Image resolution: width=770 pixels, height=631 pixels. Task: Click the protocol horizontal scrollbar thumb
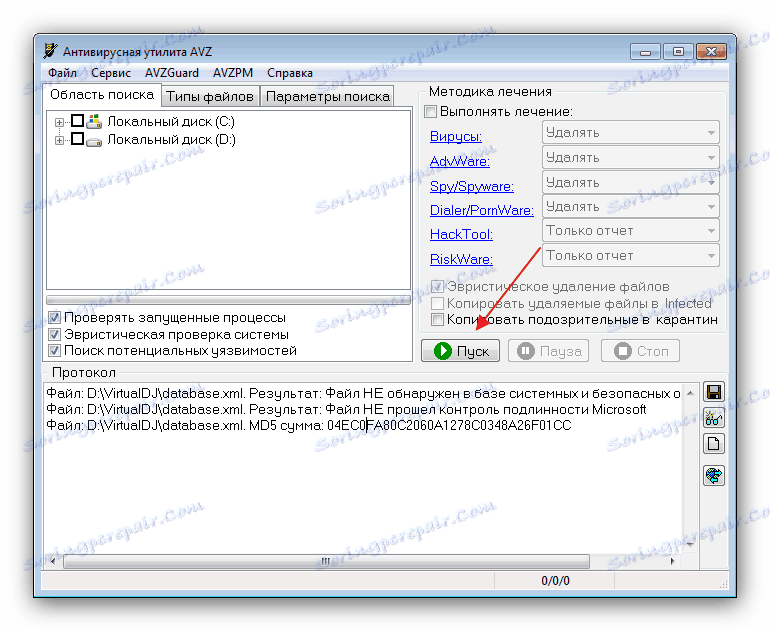tap(326, 561)
